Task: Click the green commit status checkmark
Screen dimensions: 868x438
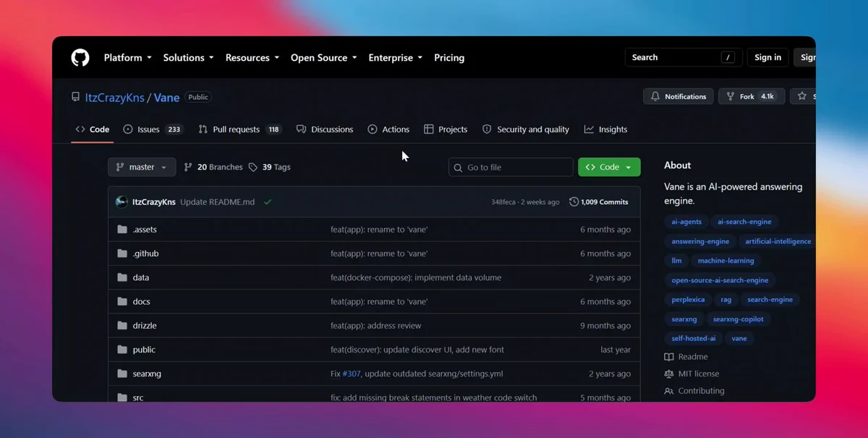Action: click(x=268, y=202)
